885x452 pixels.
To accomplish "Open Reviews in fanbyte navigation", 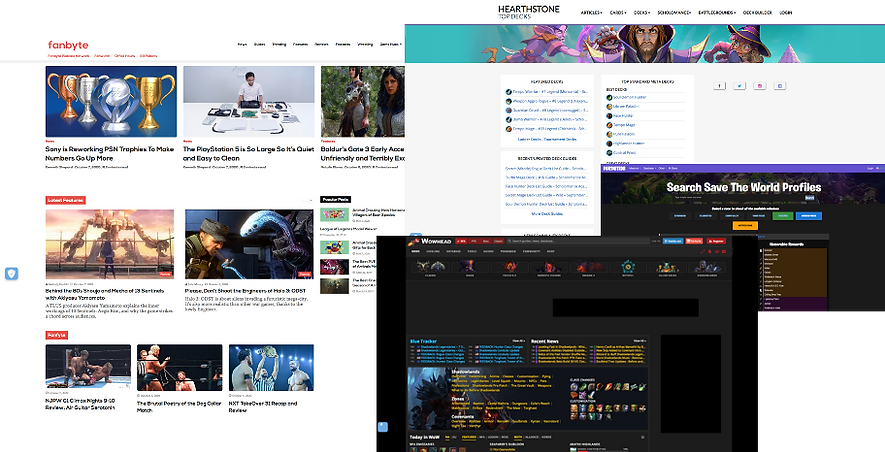I will point(322,44).
